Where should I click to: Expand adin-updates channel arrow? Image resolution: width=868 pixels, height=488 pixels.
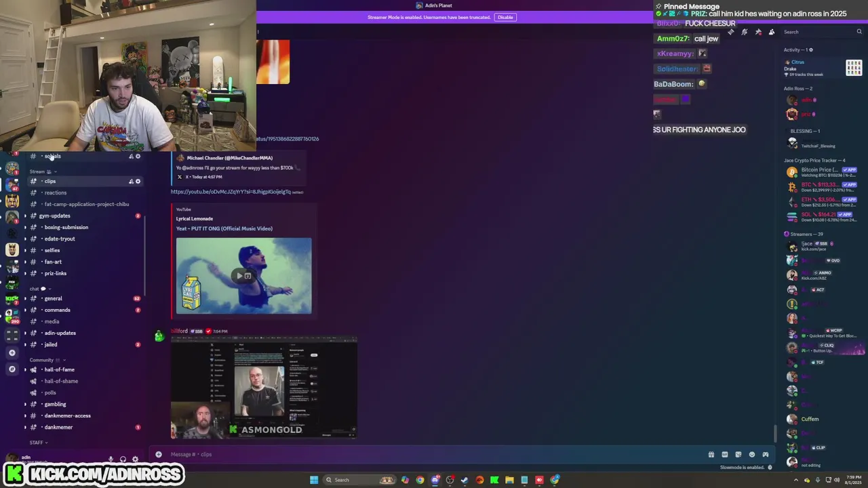(25, 333)
